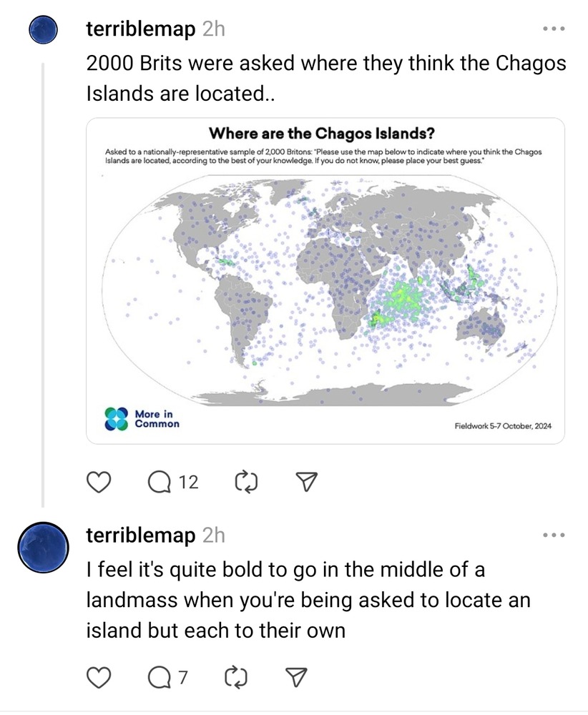Share the Chagos Islands map post
This screenshot has height=715, width=588.
(x=306, y=483)
